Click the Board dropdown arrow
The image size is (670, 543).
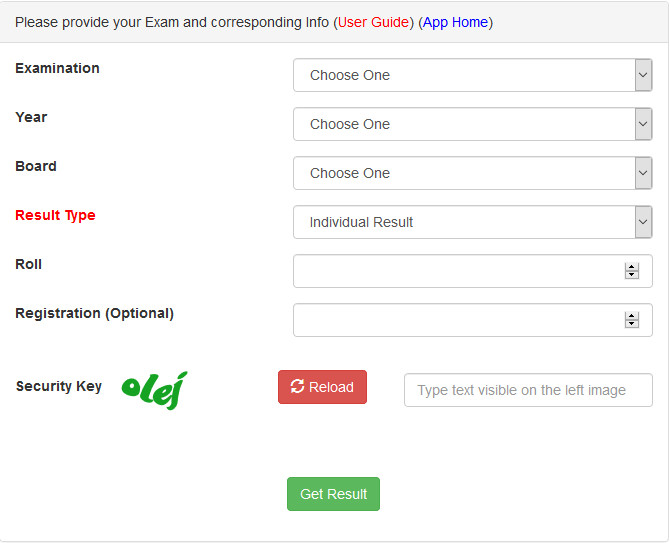coord(643,173)
